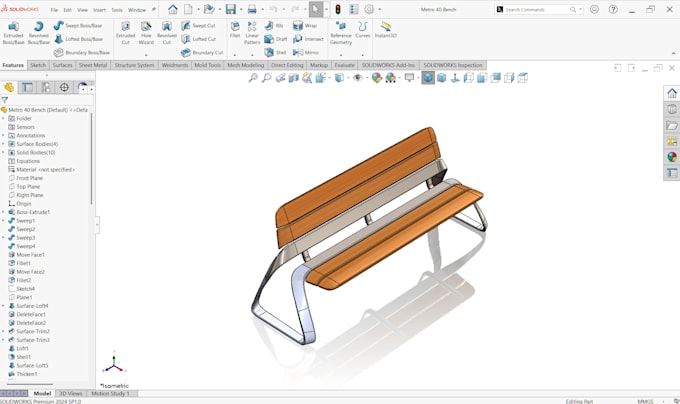Open the 3D Views tab
The image size is (680, 404).
tap(71, 393)
